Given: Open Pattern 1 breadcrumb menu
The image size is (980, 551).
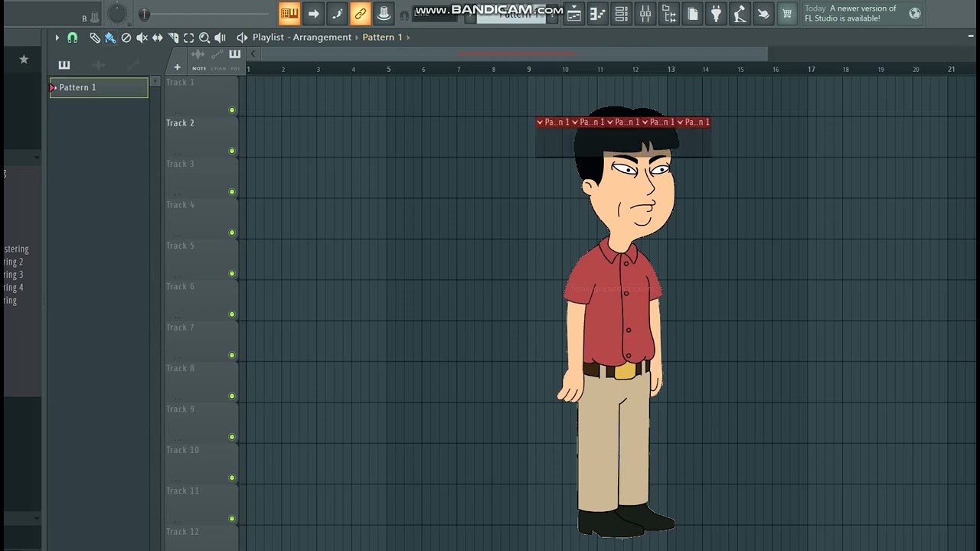Looking at the screenshot, I should pyautogui.click(x=382, y=37).
